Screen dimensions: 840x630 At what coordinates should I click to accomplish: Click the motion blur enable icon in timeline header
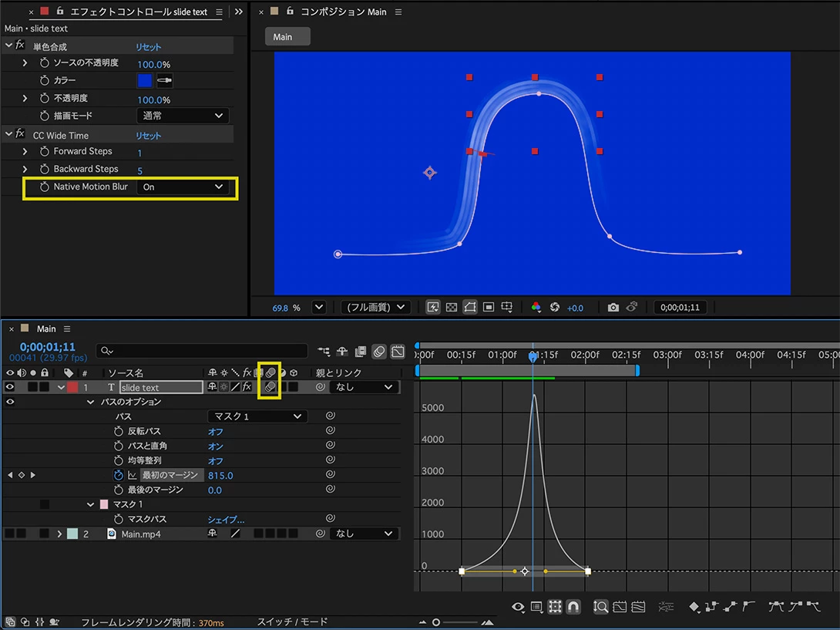[378, 352]
